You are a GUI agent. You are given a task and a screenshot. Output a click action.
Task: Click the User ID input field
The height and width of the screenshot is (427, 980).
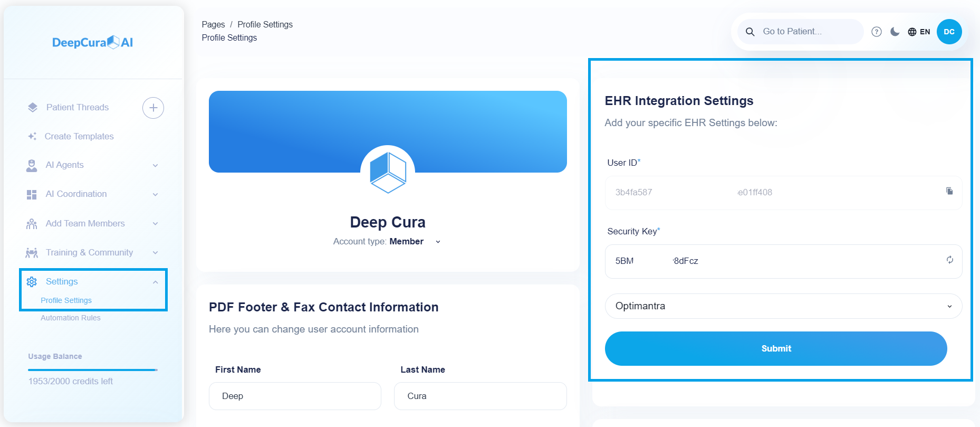click(783, 193)
